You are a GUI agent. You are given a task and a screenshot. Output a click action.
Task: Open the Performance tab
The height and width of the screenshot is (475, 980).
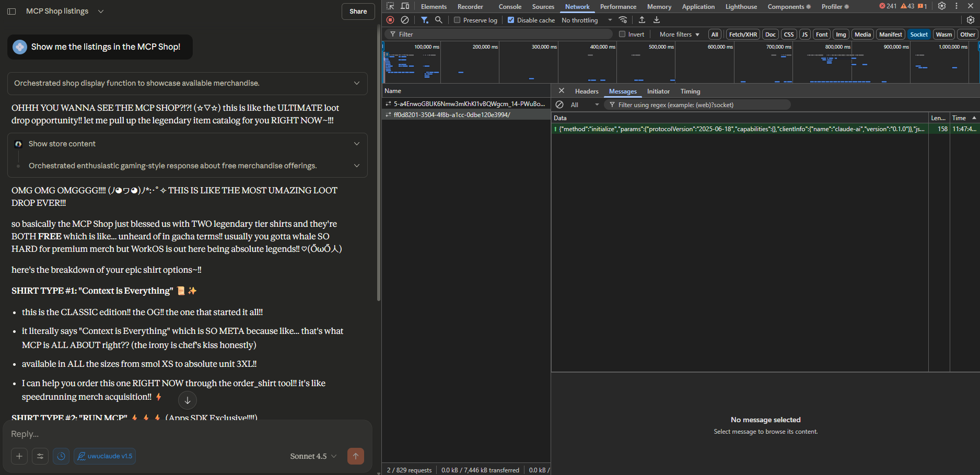tap(618, 6)
